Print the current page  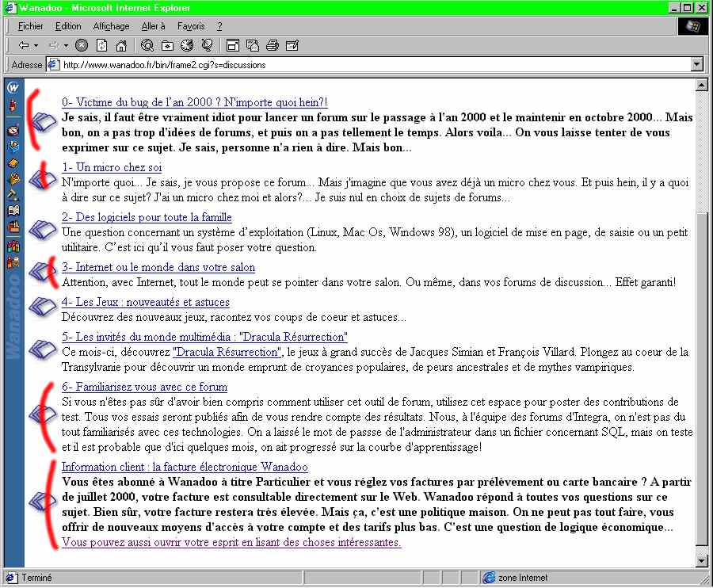[273, 45]
